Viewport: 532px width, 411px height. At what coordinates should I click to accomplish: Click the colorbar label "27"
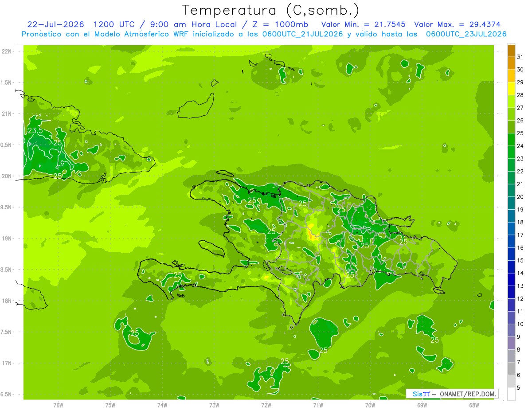coord(520,107)
